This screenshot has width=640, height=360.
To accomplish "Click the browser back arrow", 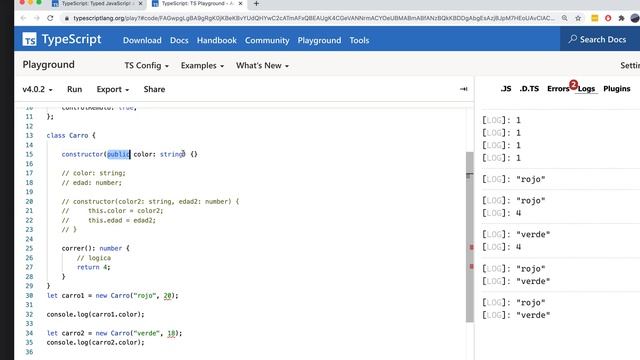I will pyautogui.click(x=23, y=18).
